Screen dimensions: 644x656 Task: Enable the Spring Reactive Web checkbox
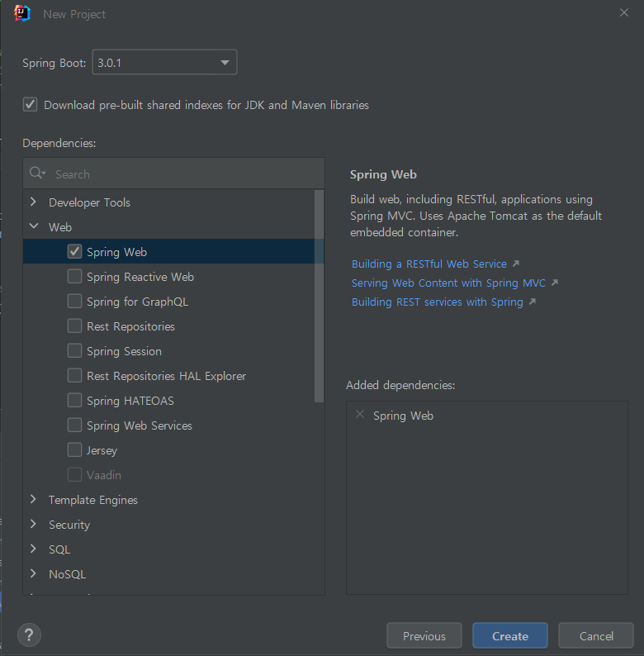tap(74, 276)
